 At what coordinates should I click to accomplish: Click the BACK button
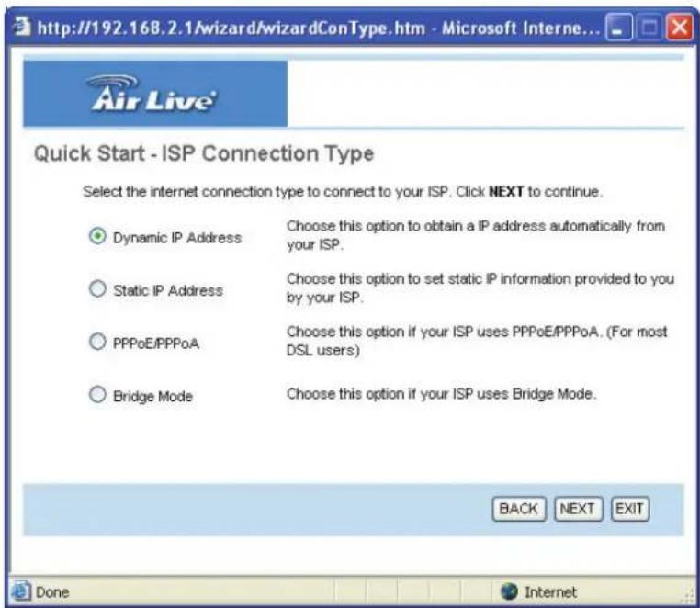click(x=519, y=509)
